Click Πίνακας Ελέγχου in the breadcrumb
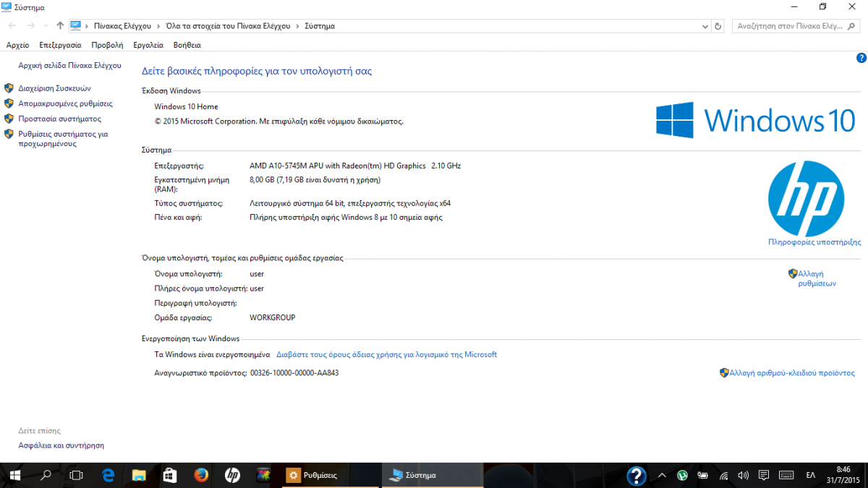 click(122, 26)
